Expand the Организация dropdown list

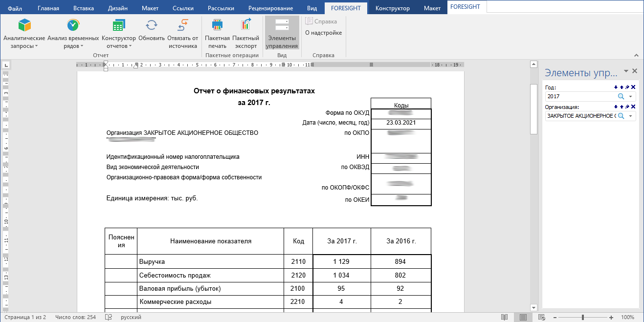[631, 116]
